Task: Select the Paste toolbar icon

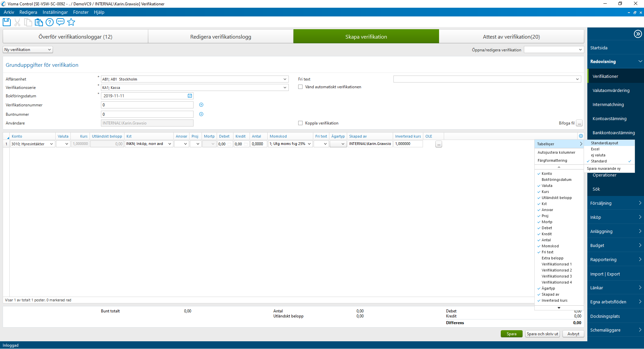Action: pos(39,22)
